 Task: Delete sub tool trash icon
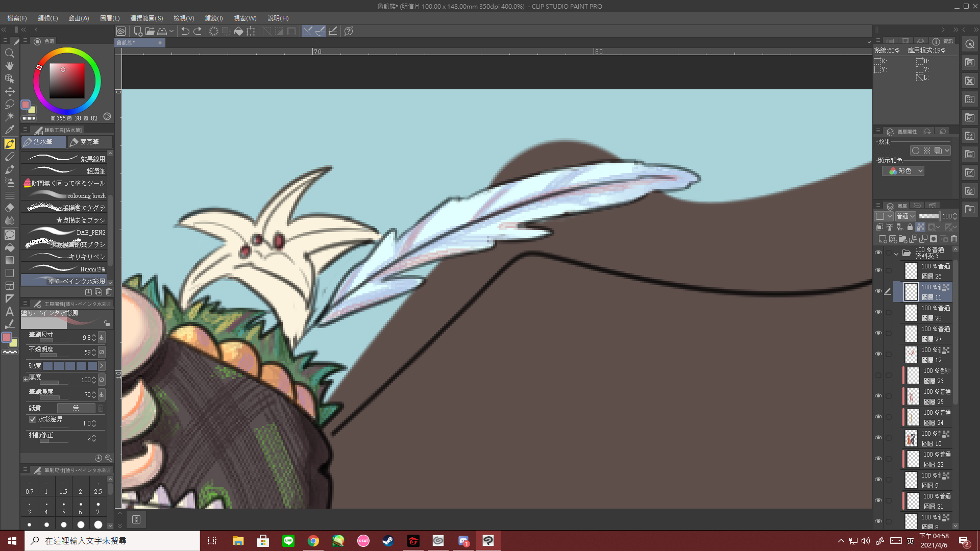coord(109,292)
